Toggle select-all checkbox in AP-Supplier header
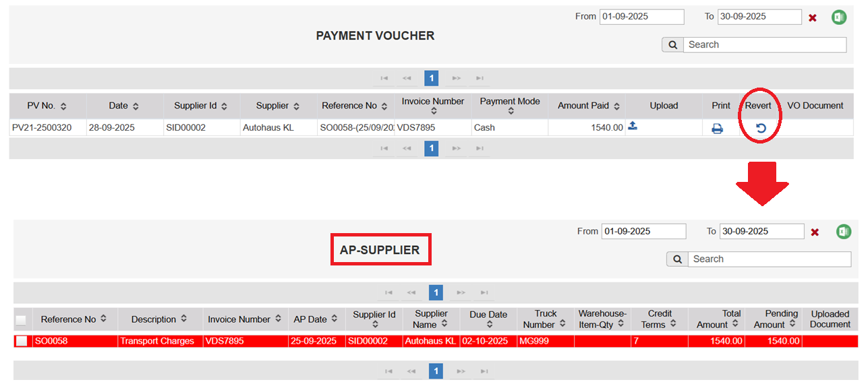The height and width of the screenshot is (382, 868). (x=21, y=320)
